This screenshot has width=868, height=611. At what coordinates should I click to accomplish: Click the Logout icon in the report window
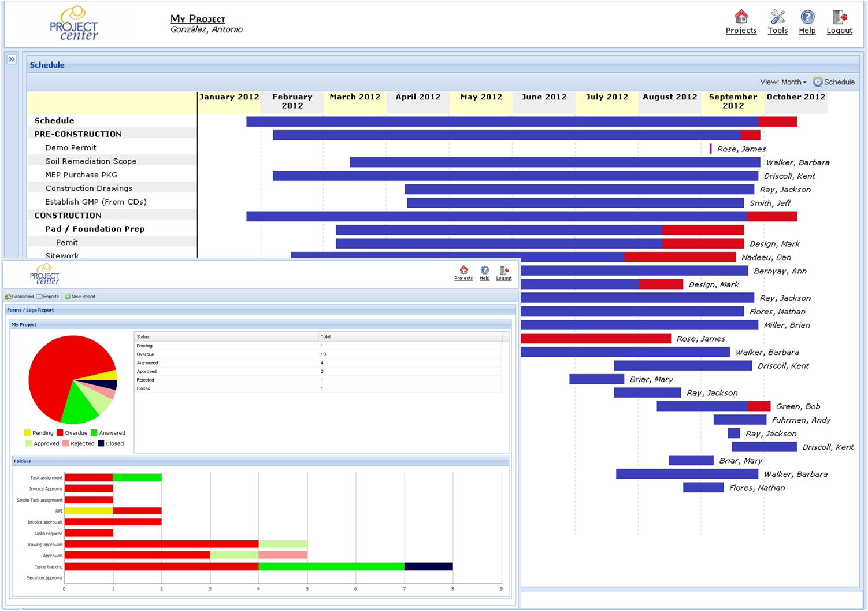tap(503, 269)
